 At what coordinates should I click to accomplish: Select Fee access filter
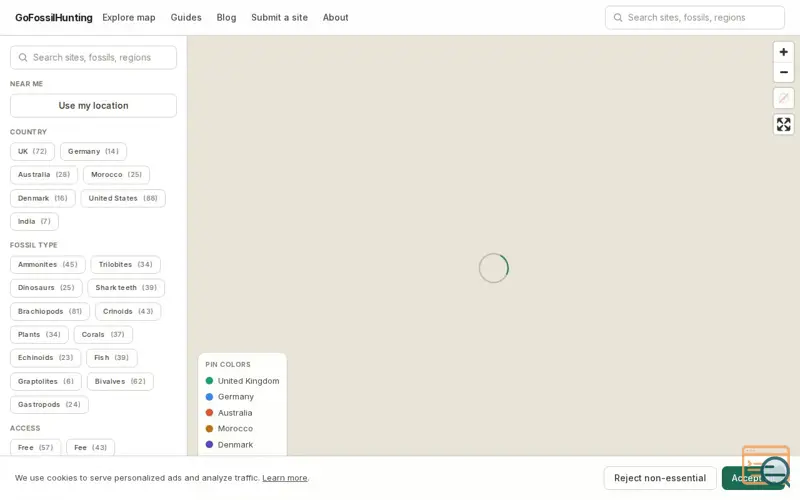[90, 447]
